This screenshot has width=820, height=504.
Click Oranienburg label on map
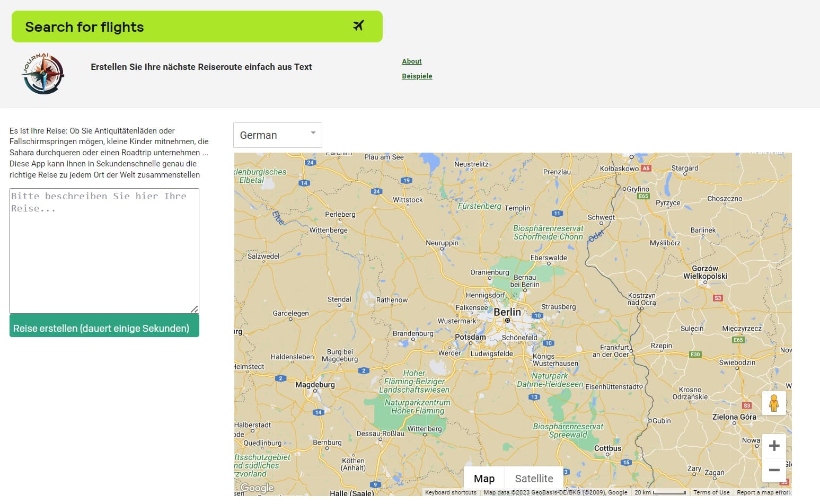[x=490, y=272]
